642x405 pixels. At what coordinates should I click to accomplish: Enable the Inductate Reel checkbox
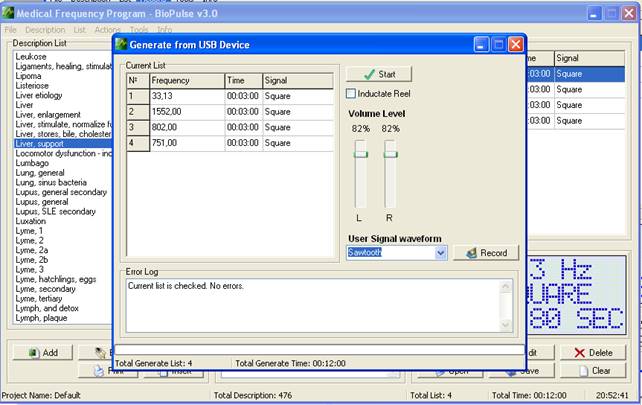pos(351,94)
